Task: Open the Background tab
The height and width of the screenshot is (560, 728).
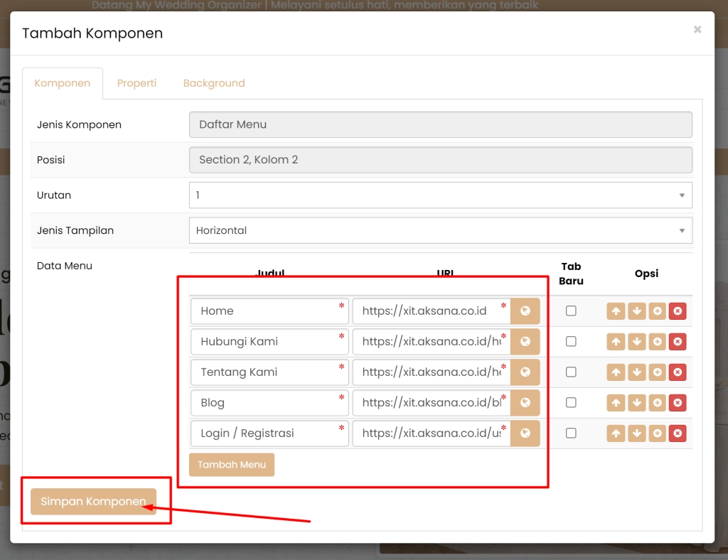Action: tap(213, 83)
